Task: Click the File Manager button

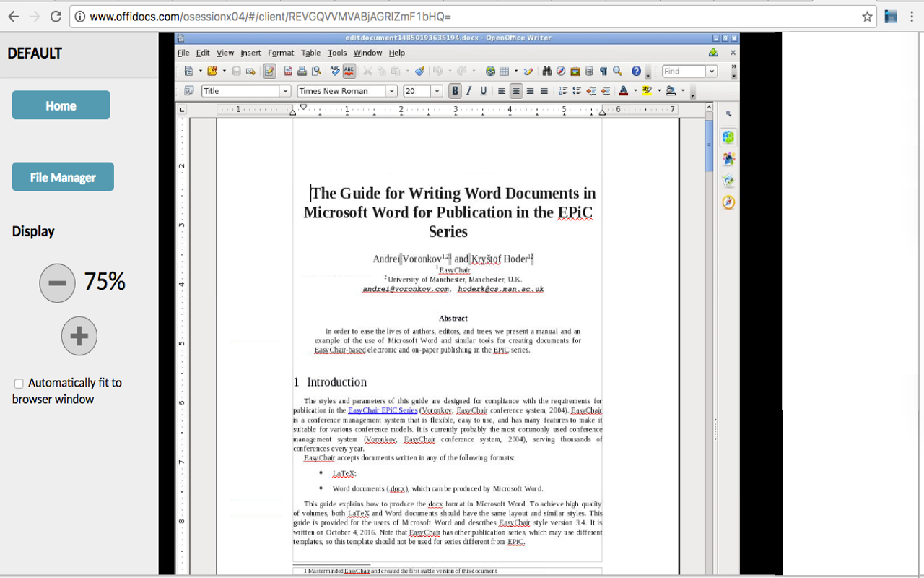Action: 63,176
